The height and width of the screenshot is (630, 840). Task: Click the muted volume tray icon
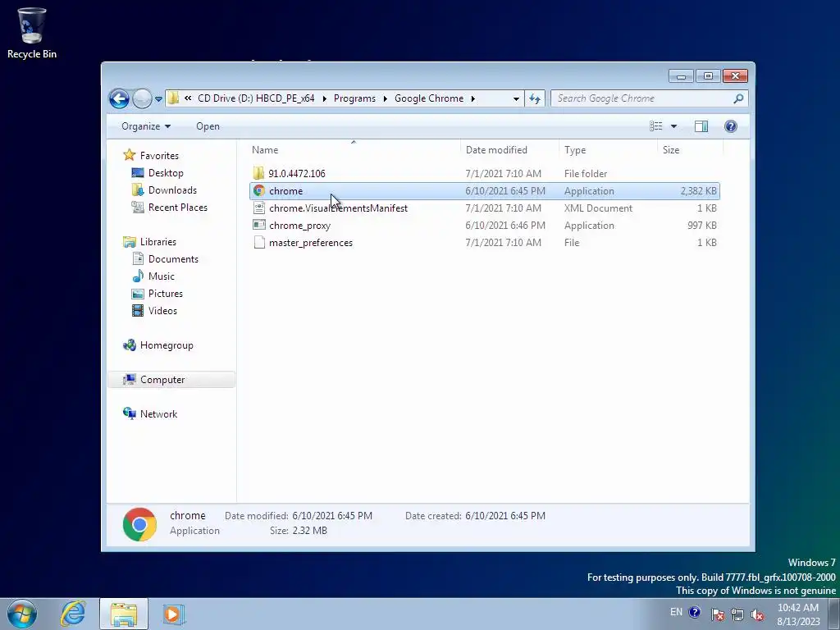(757, 614)
